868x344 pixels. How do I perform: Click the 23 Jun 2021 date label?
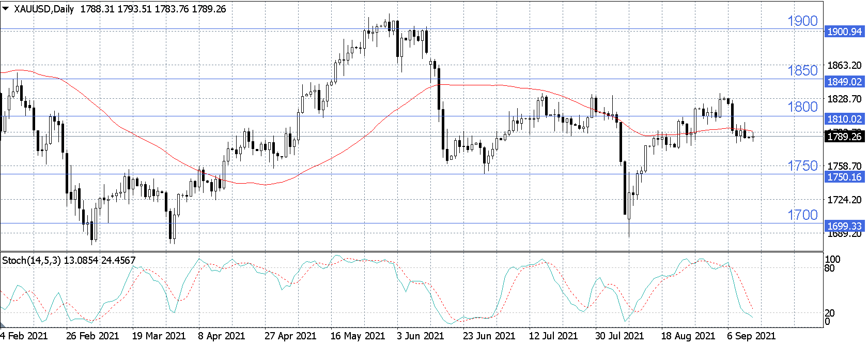[x=489, y=336]
